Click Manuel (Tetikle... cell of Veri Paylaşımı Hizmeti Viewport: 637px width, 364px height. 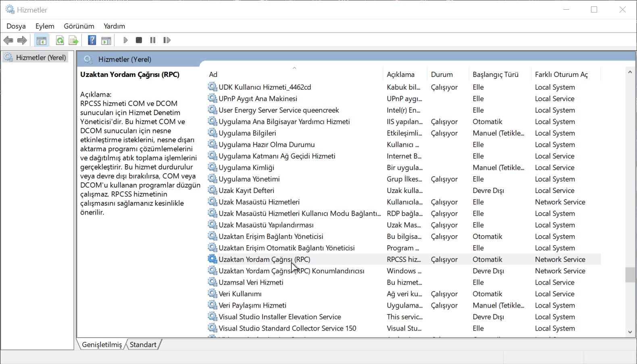[499, 305]
